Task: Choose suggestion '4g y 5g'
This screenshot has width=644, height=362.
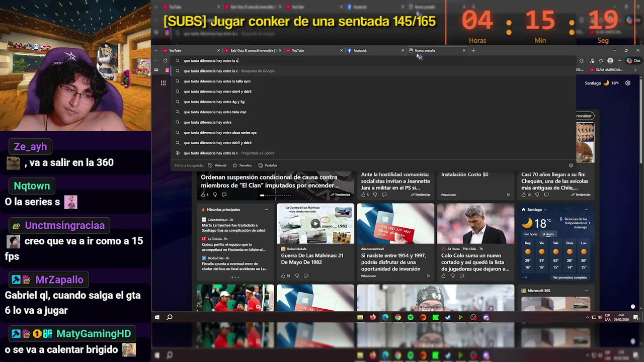Action: click(373, 102)
